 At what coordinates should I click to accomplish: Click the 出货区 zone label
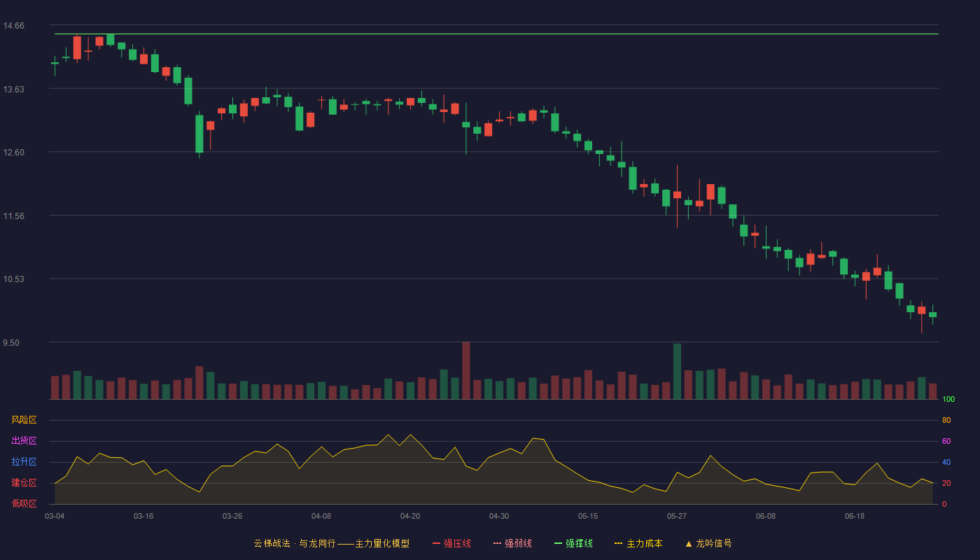24,441
